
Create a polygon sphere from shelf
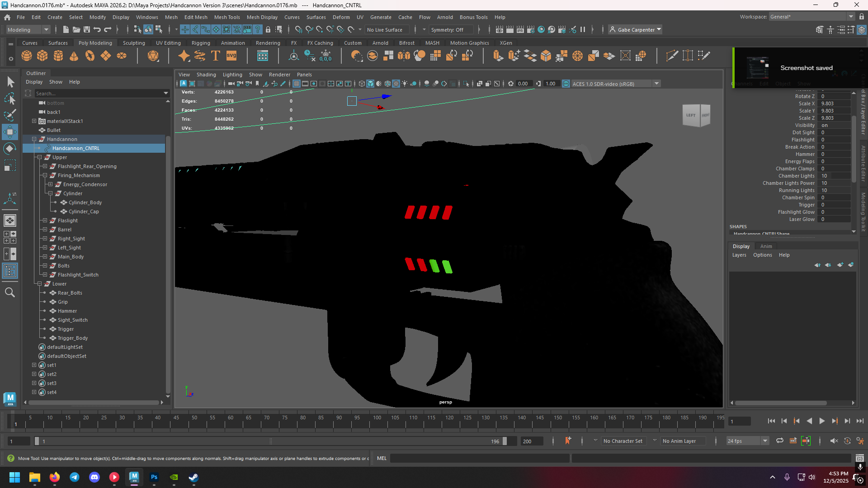pos(27,56)
